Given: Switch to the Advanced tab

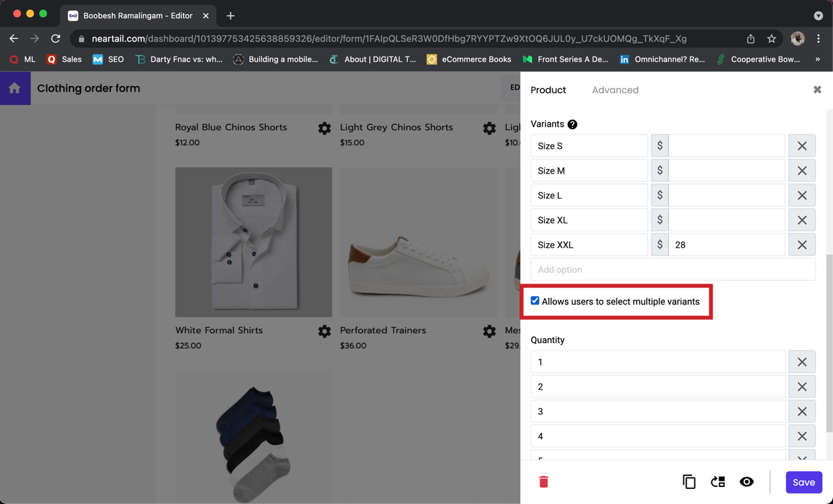Looking at the screenshot, I should coord(615,90).
